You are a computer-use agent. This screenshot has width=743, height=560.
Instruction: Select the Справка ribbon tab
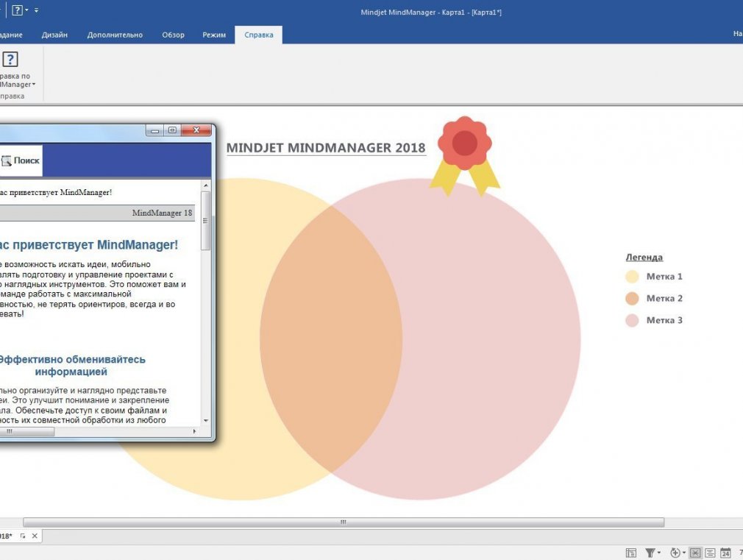pos(259,35)
